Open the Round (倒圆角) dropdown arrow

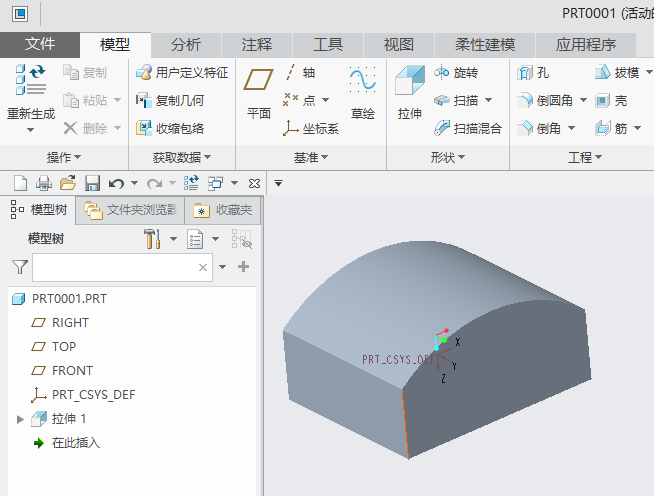[583, 101]
